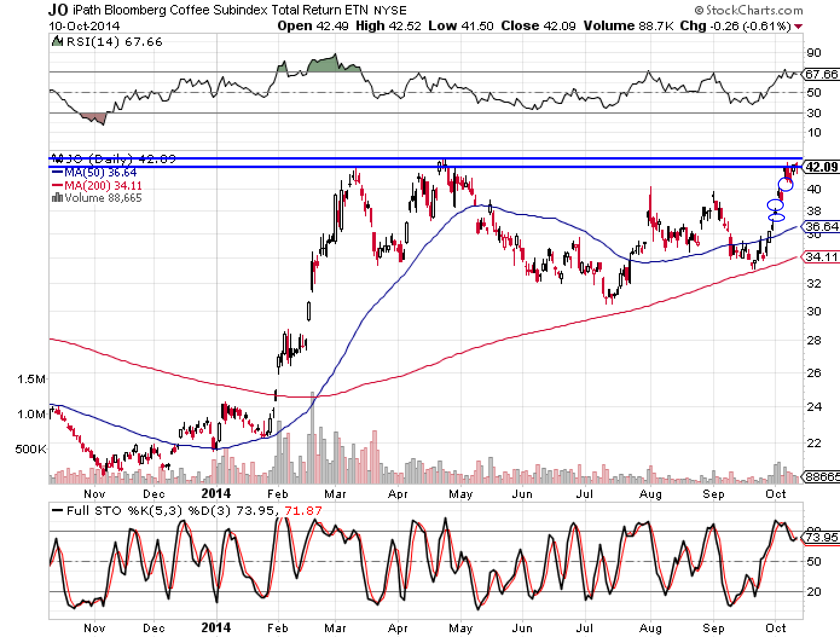Click the blue MA(50) legend line swatch

pyautogui.click(x=56, y=172)
